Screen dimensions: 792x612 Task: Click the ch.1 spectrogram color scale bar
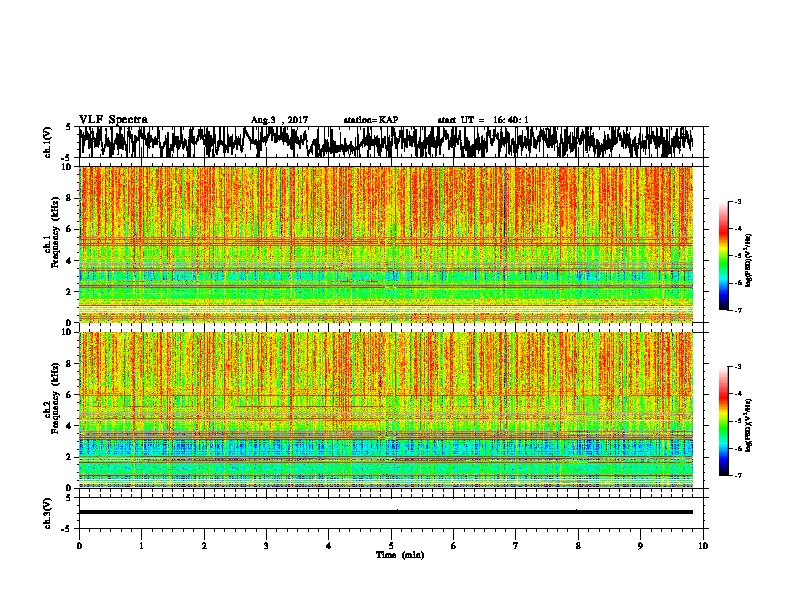click(723, 256)
